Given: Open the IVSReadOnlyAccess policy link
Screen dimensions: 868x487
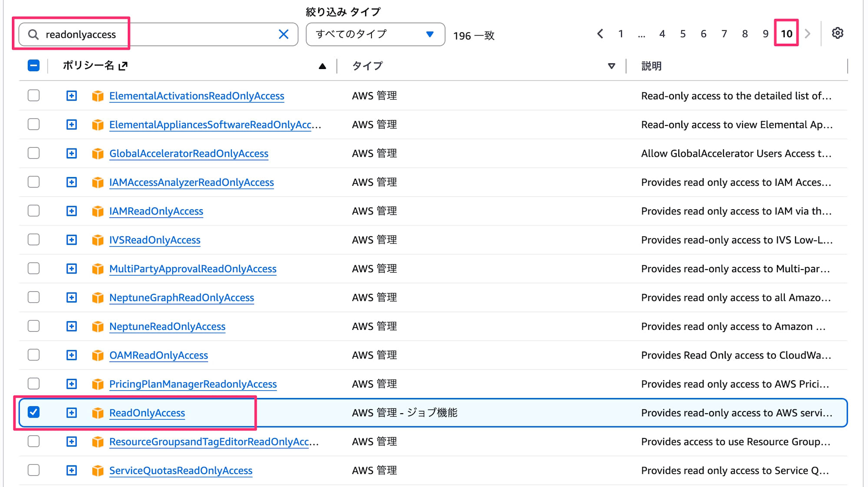Looking at the screenshot, I should tap(155, 240).
